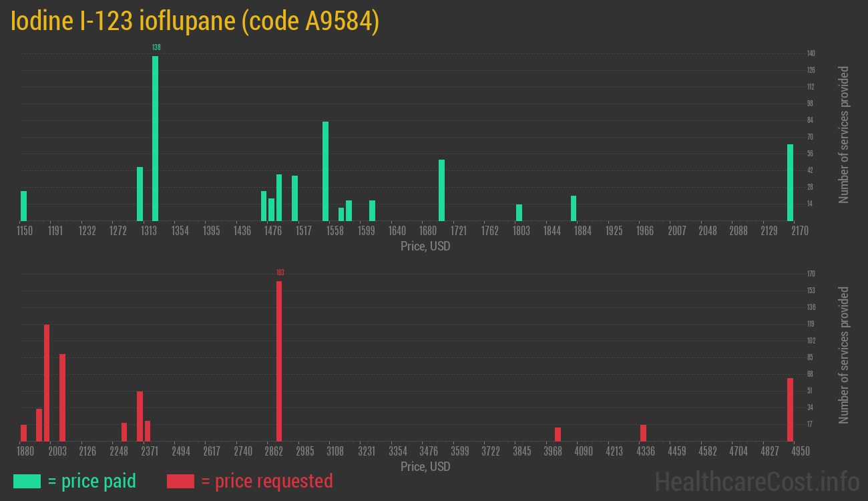Select the green bar at price 1150

tap(24, 206)
